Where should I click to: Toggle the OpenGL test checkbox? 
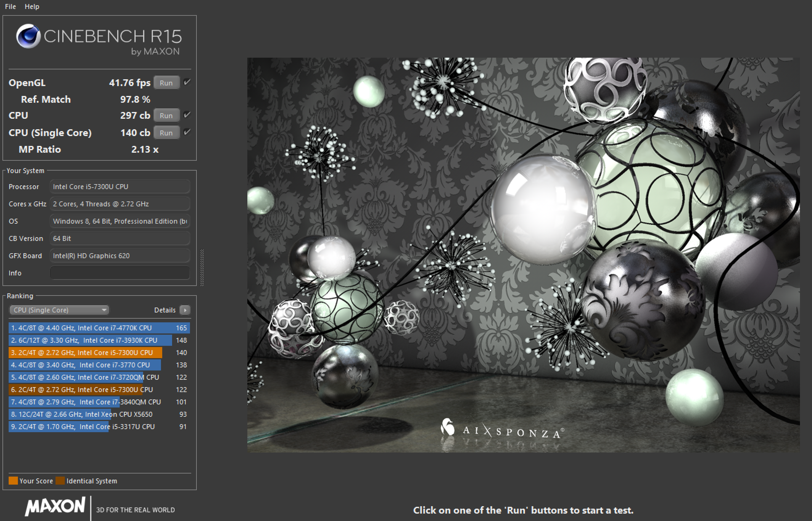coord(187,82)
